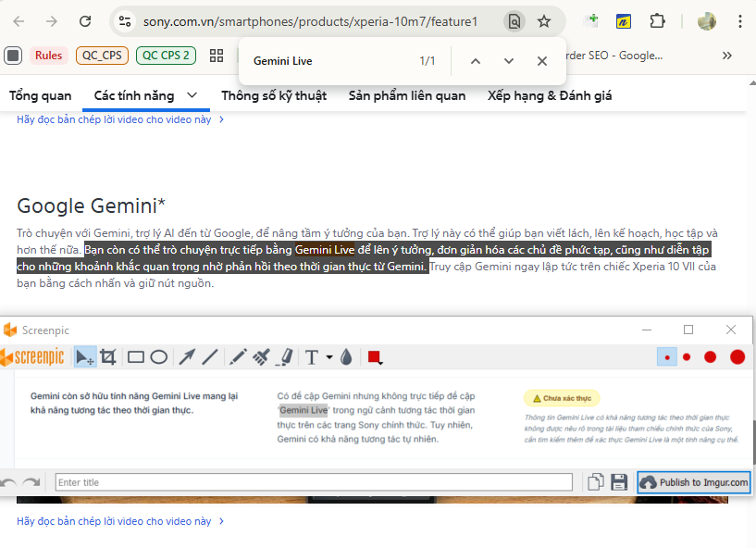Select the Screenpic pointer/select tool
Viewport: 756px width, 548px height.
pos(85,357)
